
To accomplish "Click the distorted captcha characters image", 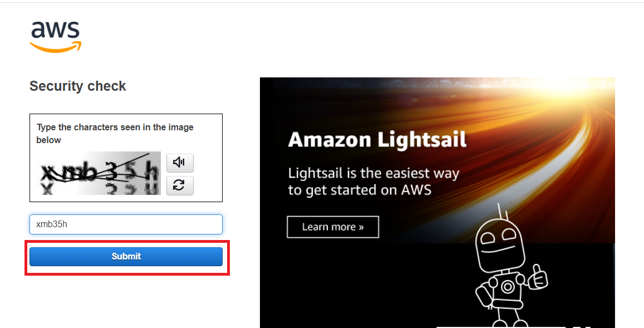I will (100, 173).
